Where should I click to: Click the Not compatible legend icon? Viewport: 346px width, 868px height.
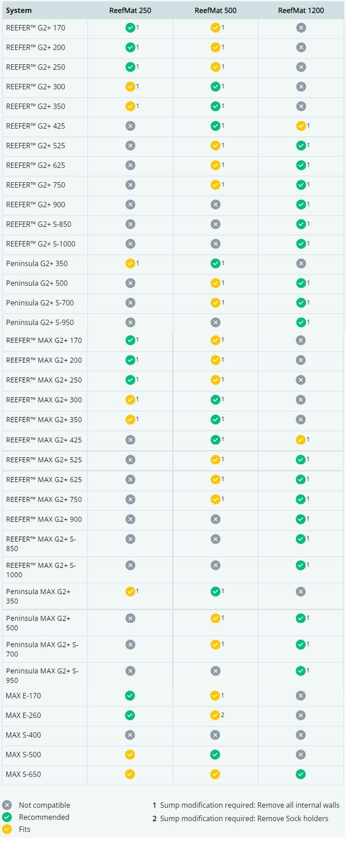tap(7, 805)
